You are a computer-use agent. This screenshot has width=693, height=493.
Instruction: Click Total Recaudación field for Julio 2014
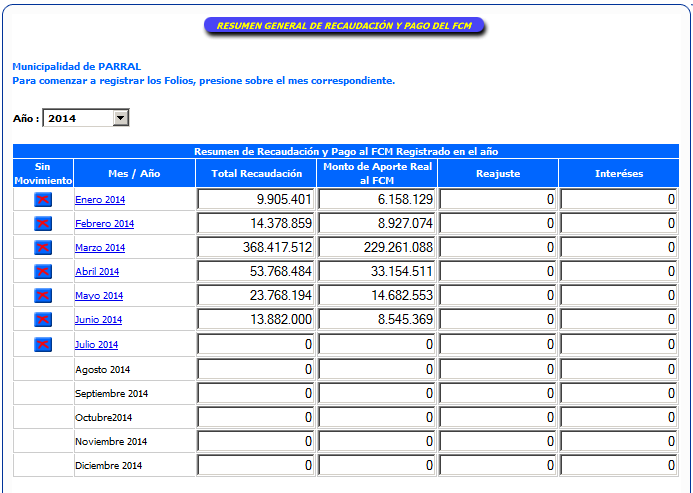coord(255,344)
